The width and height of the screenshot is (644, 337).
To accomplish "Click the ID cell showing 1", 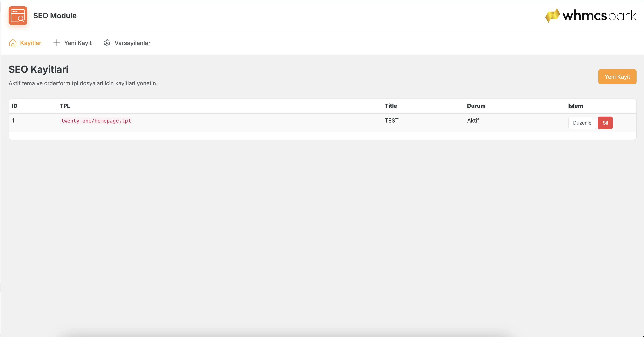I will [x=13, y=121].
